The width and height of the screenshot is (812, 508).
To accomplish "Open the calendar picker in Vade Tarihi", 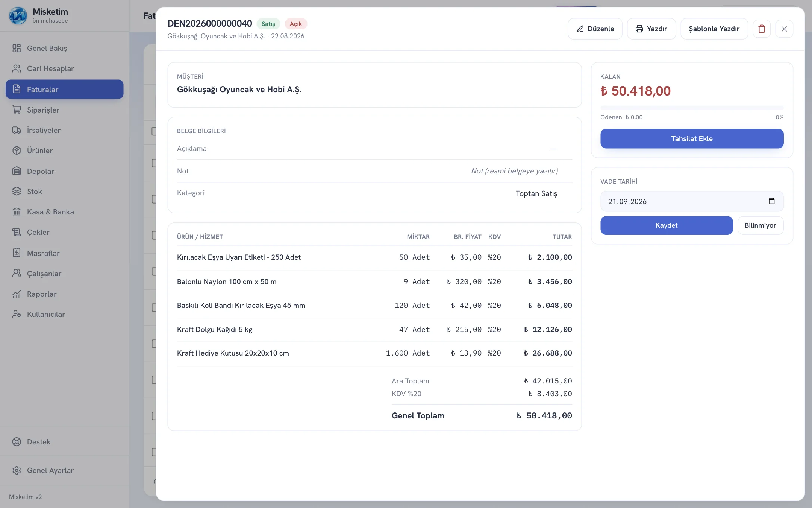I will coord(771,201).
